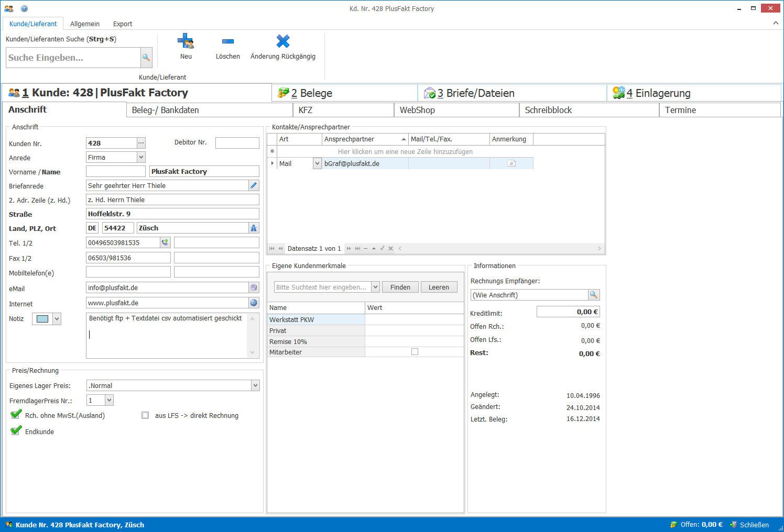Select the Schreibblock subtab
The width and height of the screenshot is (784, 532).
[589, 110]
